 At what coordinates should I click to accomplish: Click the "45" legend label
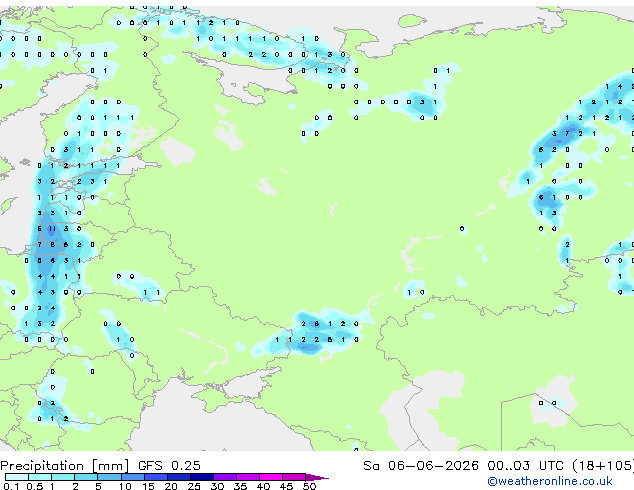(286, 486)
